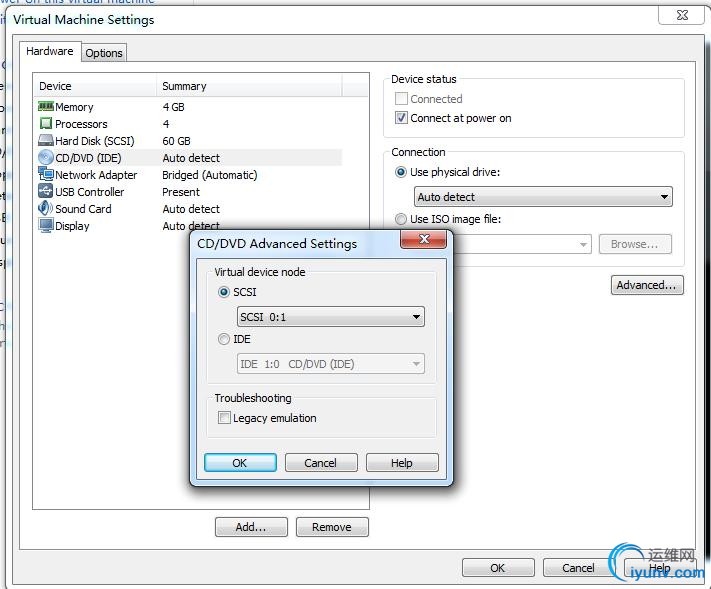The width and height of the screenshot is (711, 589).
Task: Click the processors count '4' summary
Action: (166, 124)
